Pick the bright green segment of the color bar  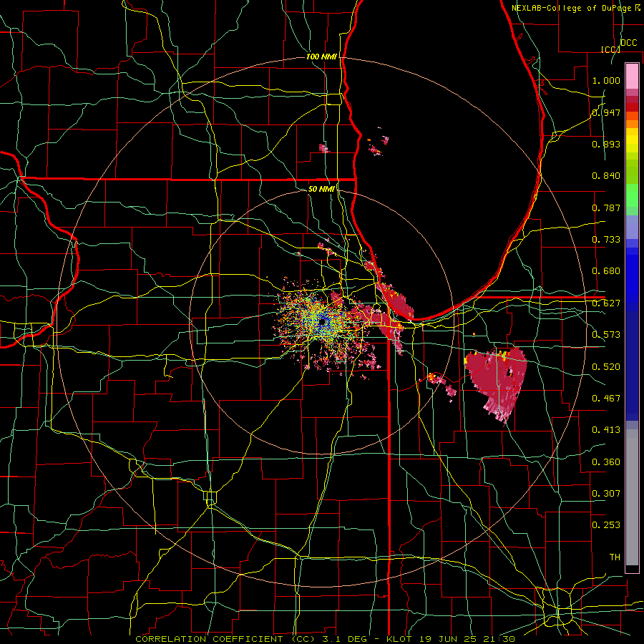(632, 195)
